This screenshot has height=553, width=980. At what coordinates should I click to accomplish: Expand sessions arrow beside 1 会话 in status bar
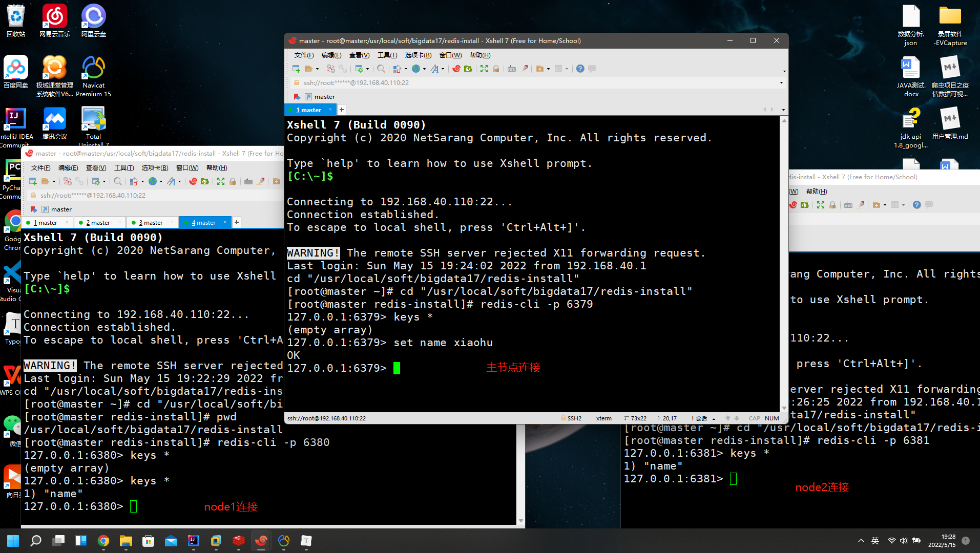point(714,419)
